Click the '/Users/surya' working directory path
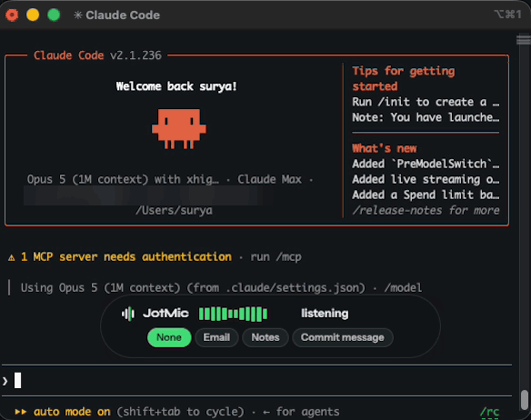 (174, 210)
